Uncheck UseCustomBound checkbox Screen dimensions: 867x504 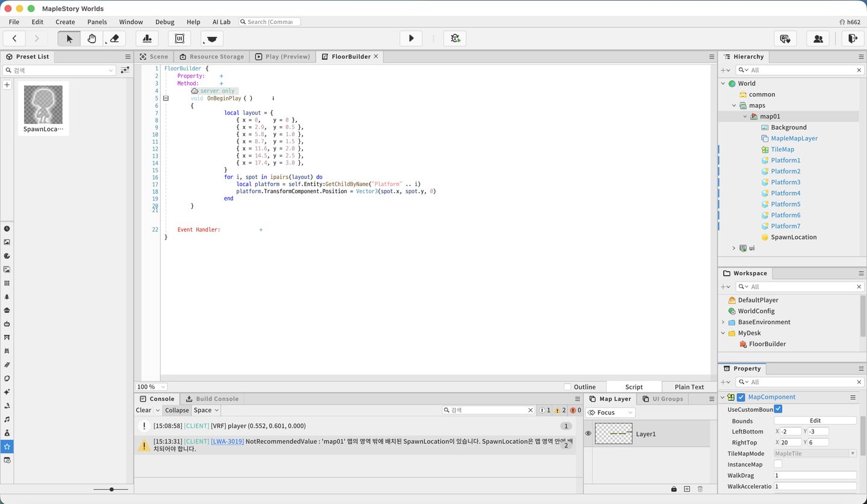(x=778, y=409)
